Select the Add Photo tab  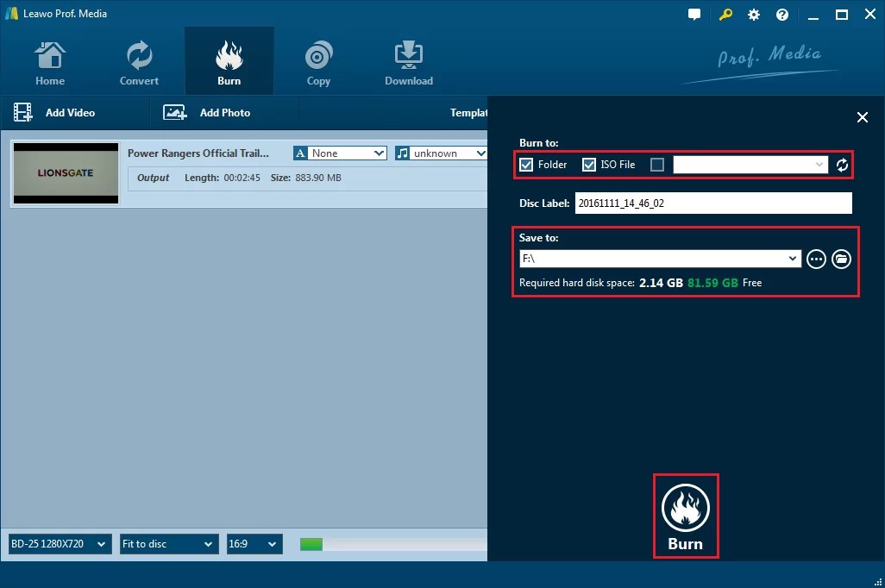coord(224,112)
